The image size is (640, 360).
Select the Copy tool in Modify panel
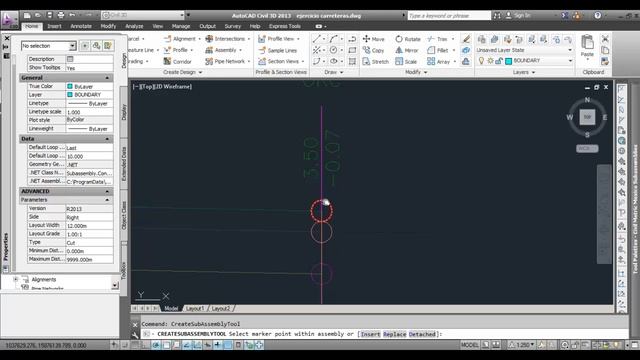[x=373, y=50]
